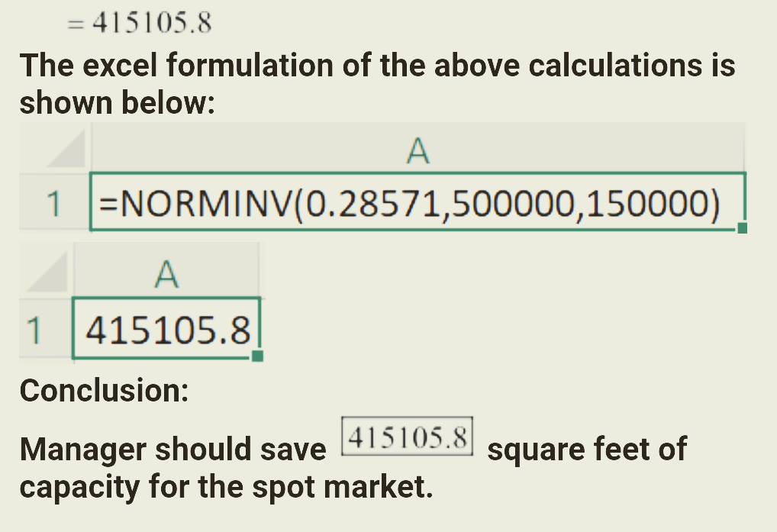Select row 1 header beside the 415105.8 cell
Screen dimensions: 777x532
click(33, 330)
